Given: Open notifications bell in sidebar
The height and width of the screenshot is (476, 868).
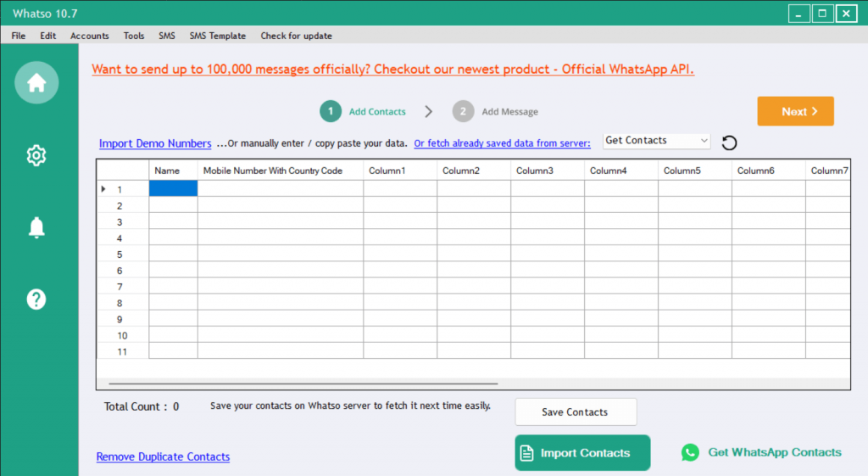Looking at the screenshot, I should click(36, 227).
